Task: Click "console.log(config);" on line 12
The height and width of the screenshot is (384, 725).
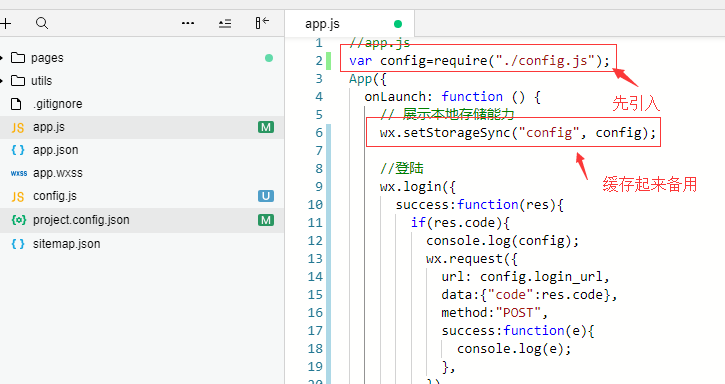Action: [x=503, y=241]
